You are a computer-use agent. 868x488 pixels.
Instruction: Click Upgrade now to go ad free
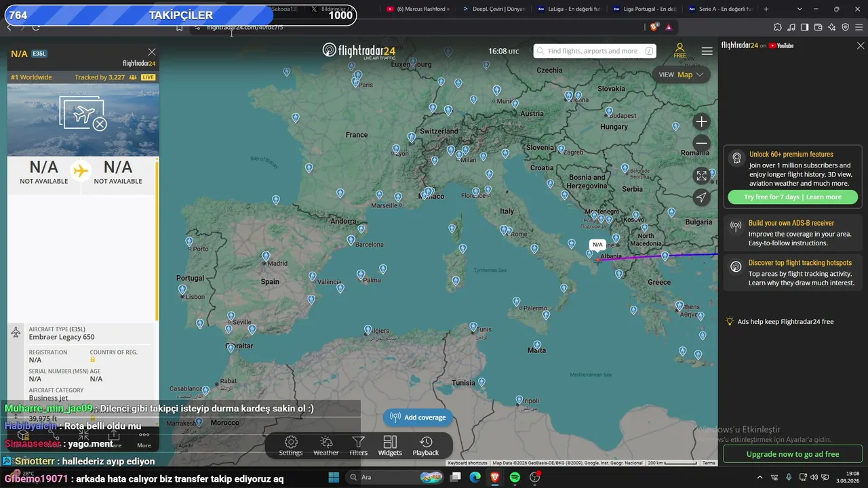[x=793, y=454]
